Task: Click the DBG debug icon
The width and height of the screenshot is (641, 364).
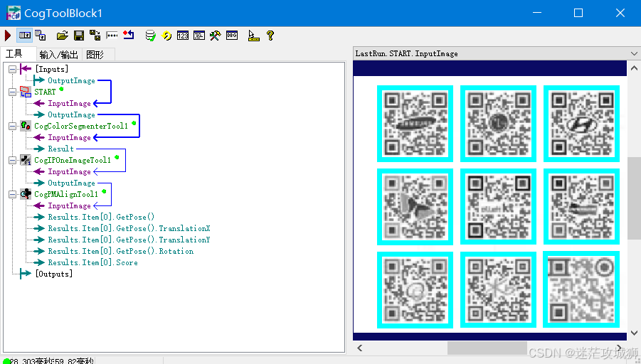Action: click(x=232, y=36)
